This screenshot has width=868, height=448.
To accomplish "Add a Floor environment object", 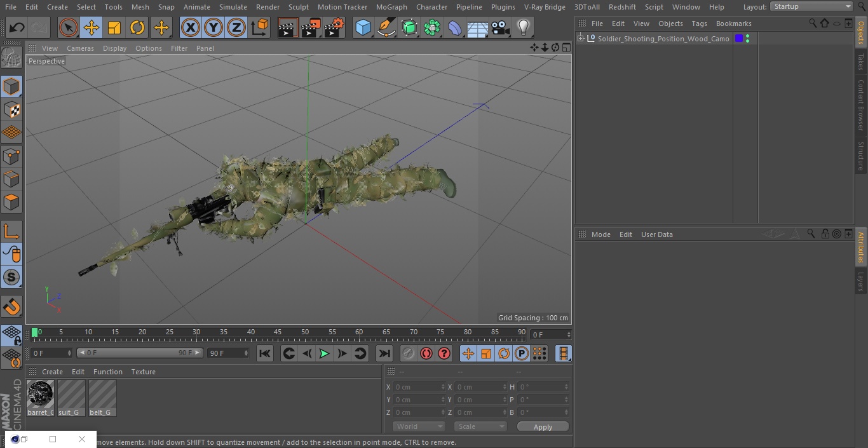I will pos(478,27).
